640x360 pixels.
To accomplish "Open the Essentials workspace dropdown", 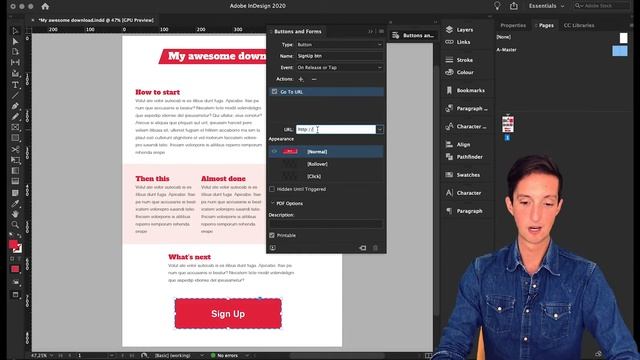I will pyautogui.click(x=547, y=6).
